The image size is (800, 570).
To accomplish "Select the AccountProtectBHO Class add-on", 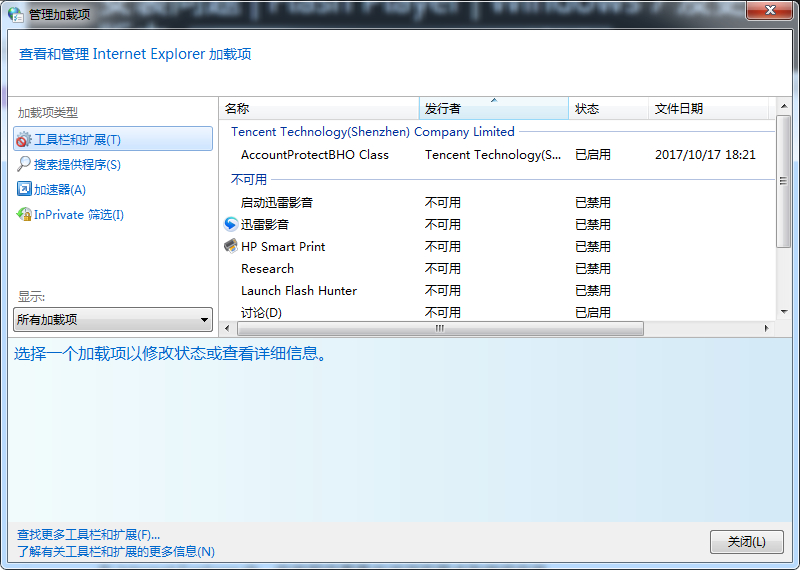I will click(x=315, y=155).
